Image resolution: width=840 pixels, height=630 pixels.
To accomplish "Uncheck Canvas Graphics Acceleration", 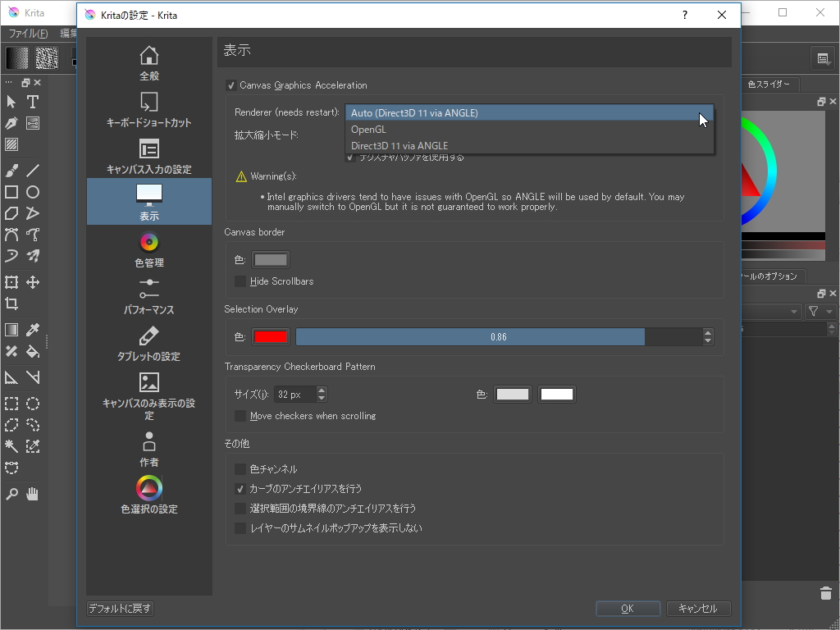I will (x=231, y=85).
